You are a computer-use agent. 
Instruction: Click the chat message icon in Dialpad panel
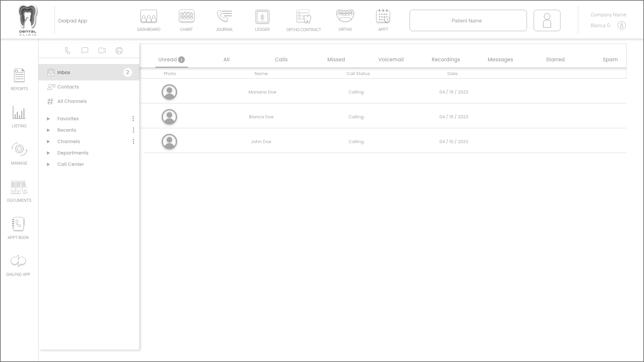[x=85, y=51]
